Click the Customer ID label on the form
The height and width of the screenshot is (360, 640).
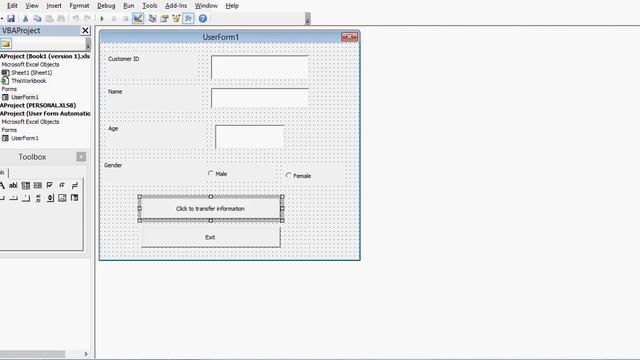click(x=124, y=59)
